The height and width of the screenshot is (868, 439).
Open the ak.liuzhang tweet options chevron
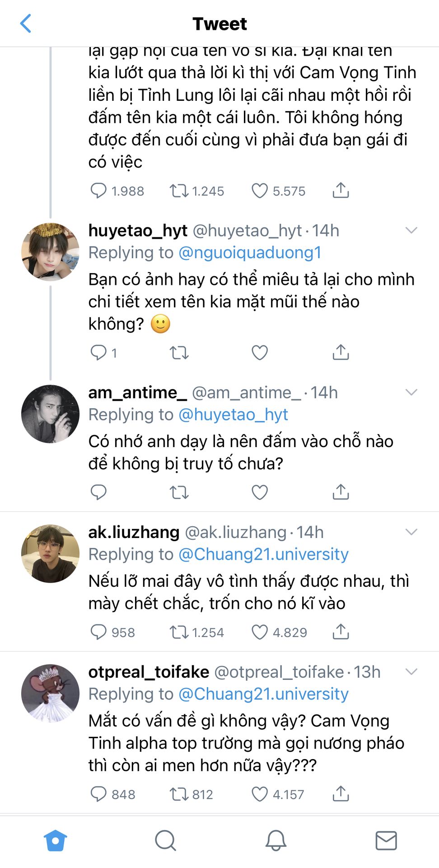pos(411,532)
